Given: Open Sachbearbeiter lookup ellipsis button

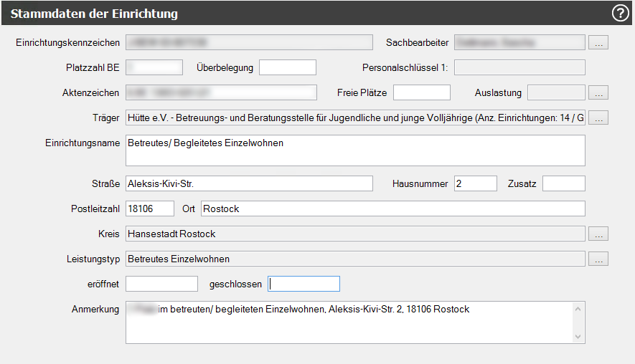Looking at the screenshot, I should point(598,43).
